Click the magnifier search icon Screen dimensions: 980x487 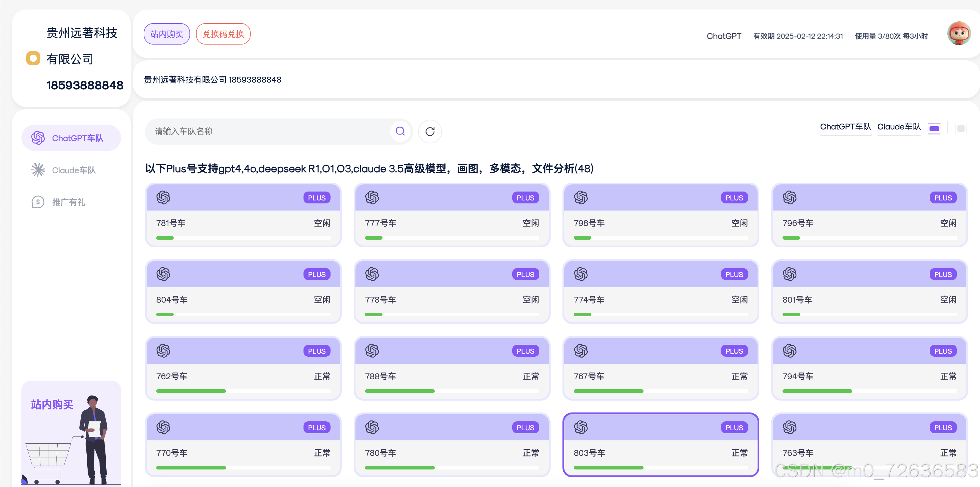400,131
